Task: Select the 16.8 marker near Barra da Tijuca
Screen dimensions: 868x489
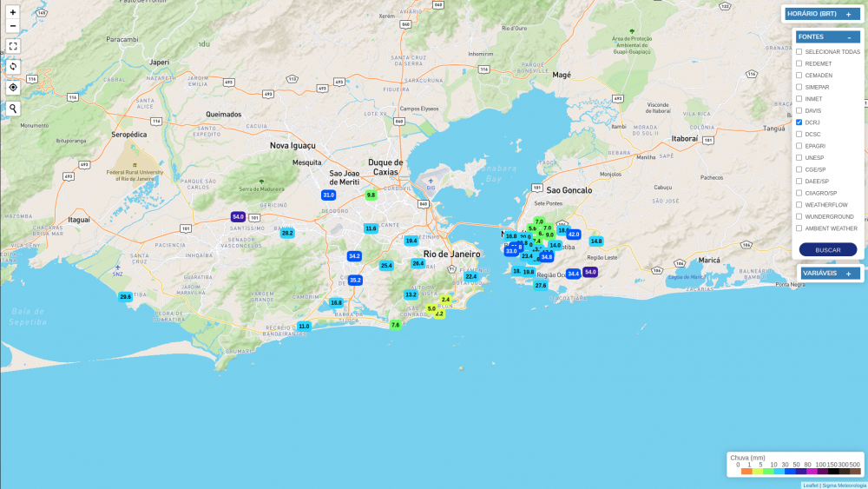Action: (337, 302)
